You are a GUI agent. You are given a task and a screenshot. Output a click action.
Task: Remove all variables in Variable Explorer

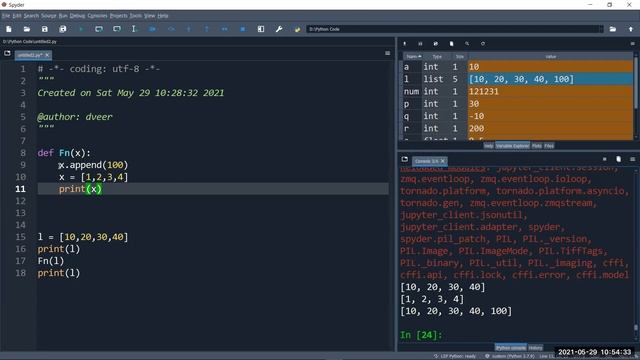pos(451,44)
